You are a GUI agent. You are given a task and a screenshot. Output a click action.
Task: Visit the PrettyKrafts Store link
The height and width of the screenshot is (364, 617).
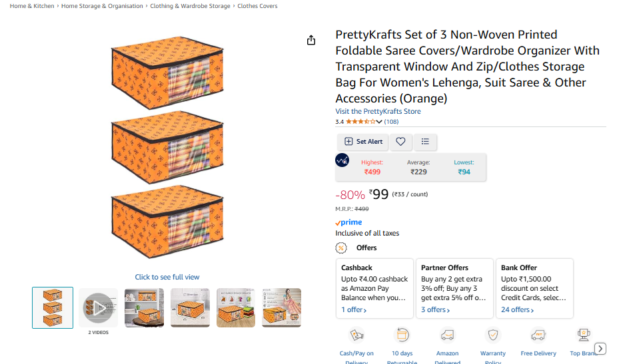(x=378, y=111)
